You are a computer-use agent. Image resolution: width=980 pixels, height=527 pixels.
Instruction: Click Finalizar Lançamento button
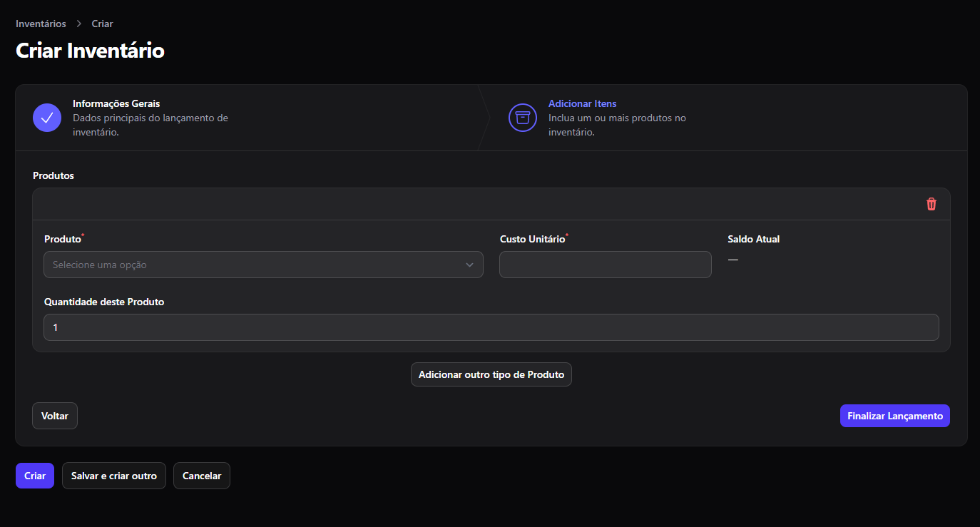(x=895, y=416)
